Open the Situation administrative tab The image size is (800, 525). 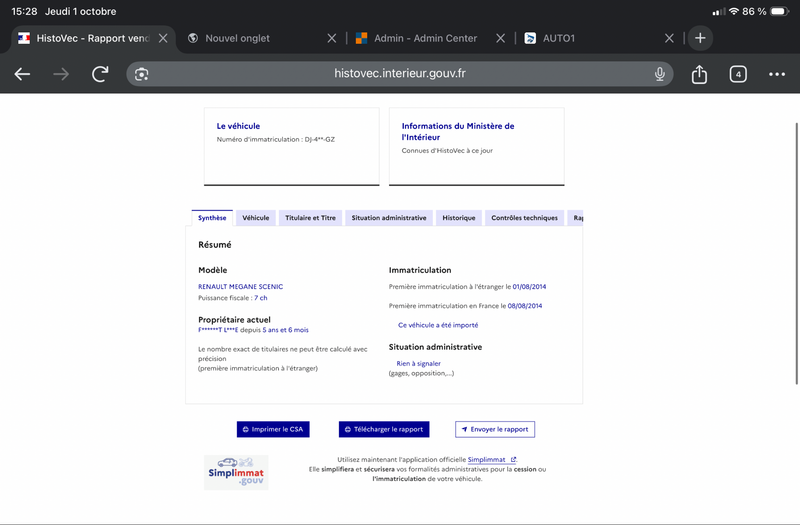(389, 218)
